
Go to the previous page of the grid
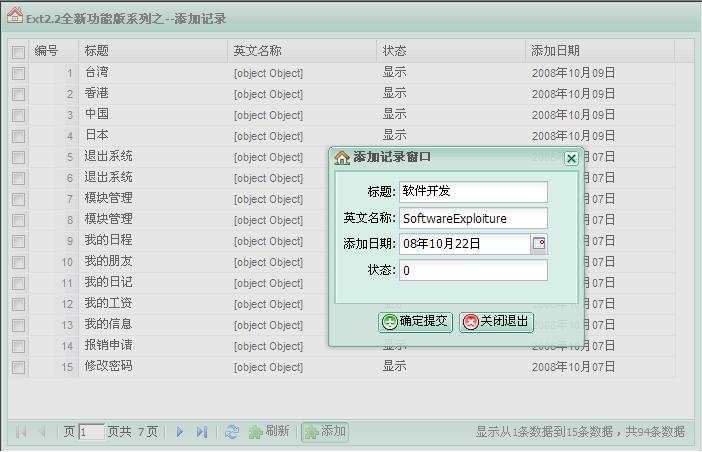pos(43,432)
